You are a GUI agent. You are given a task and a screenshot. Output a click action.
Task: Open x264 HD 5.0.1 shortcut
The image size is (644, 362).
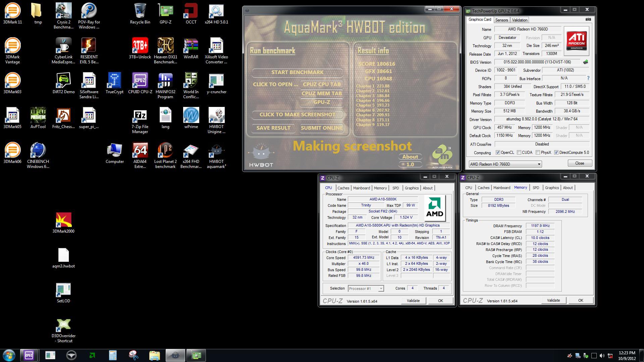[x=216, y=14]
